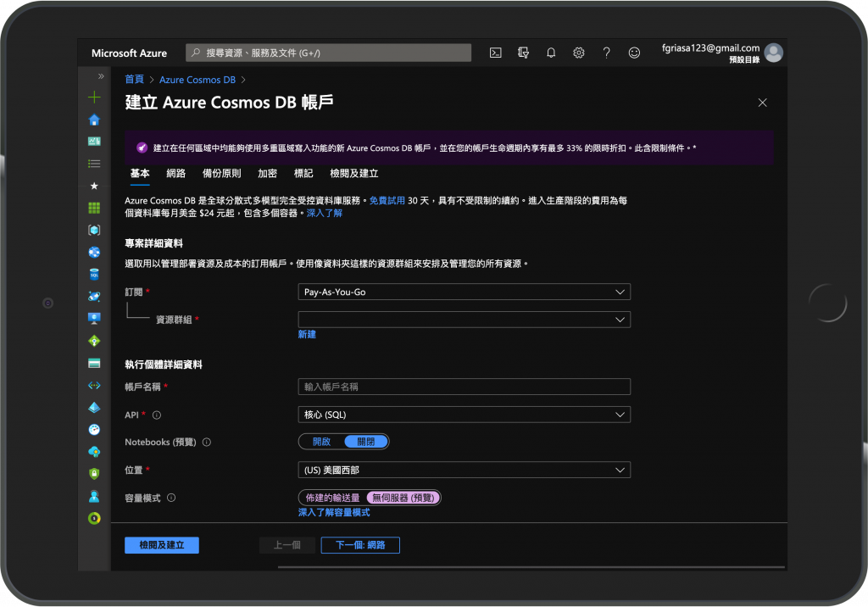Click the 首頁 breadcrumb link
The height and width of the screenshot is (607, 868).
pos(134,79)
